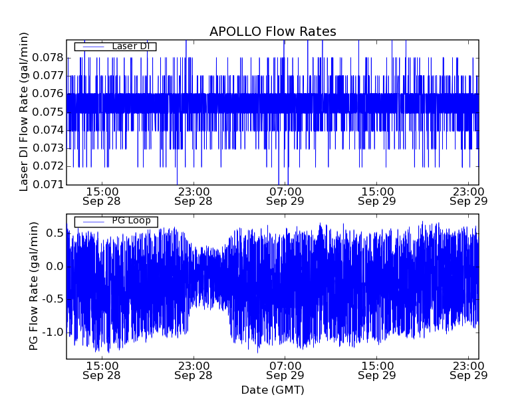Click the -1.0 tick on PG plot
Image resolution: width=532 pixels, height=399 pixels.
(51, 332)
